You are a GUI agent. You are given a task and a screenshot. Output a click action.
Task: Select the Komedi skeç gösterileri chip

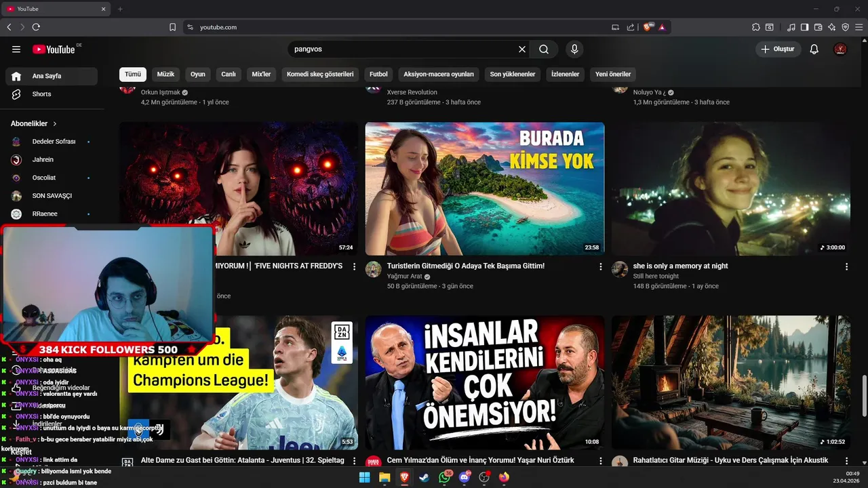[x=320, y=74]
